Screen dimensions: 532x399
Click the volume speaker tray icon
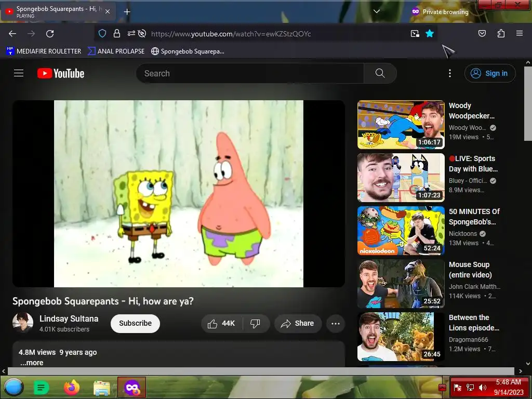pos(483,388)
